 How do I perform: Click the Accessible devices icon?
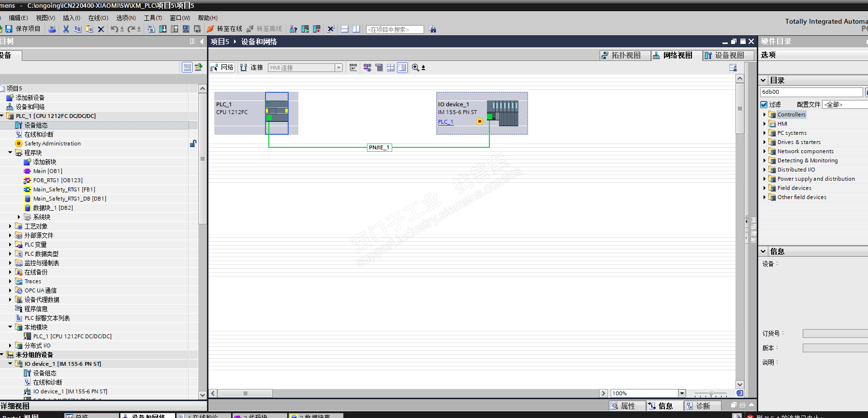click(x=293, y=29)
